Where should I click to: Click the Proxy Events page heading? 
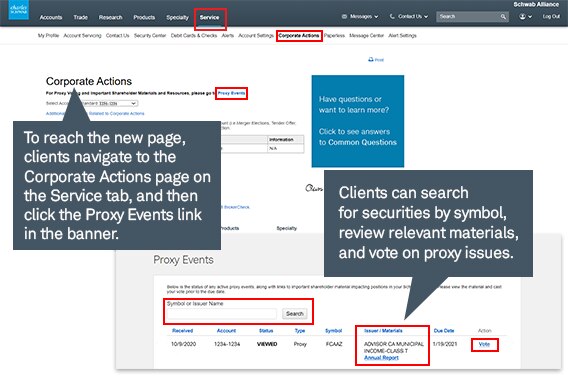[183, 260]
